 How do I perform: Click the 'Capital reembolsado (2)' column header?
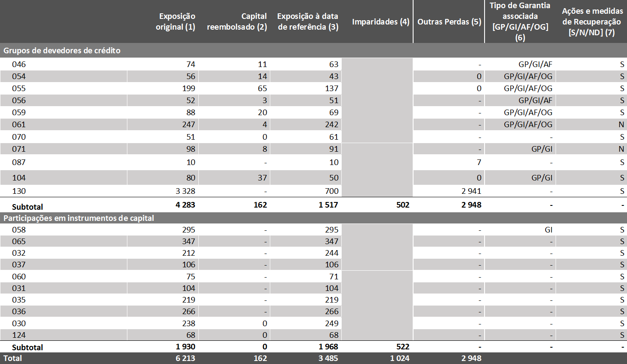(237, 21)
